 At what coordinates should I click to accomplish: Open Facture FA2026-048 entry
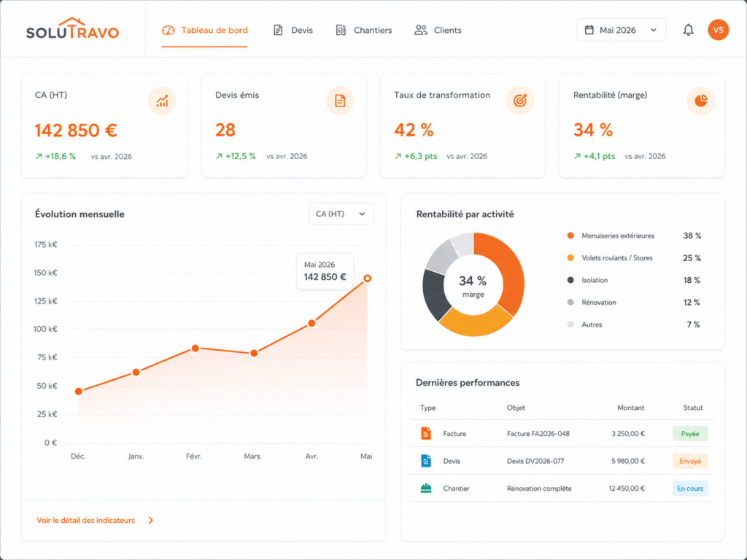tap(538, 434)
